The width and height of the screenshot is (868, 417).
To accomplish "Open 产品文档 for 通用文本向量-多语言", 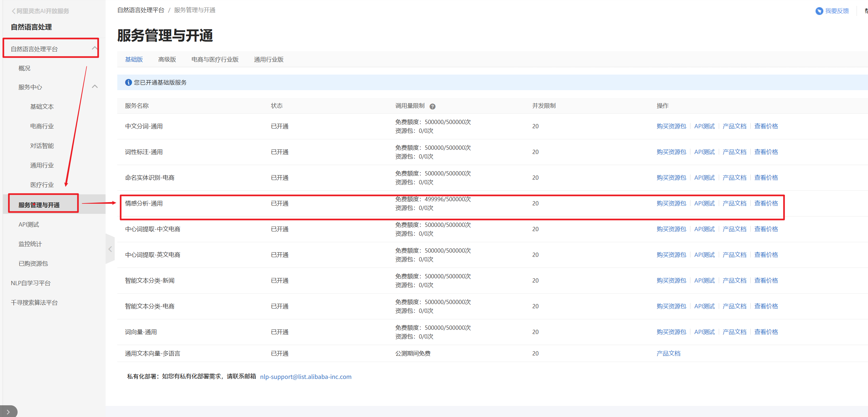I will [x=668, y=354].
